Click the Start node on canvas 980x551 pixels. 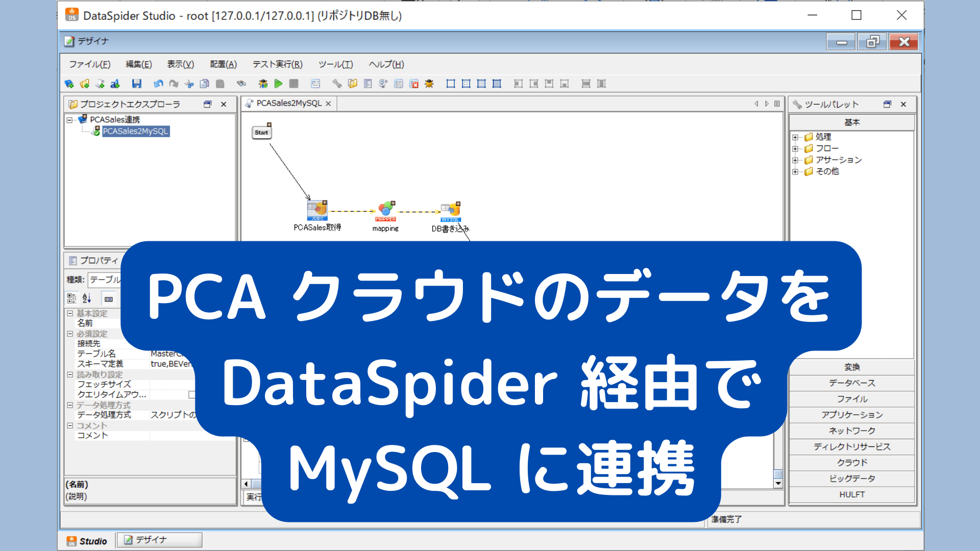point(261,132)
